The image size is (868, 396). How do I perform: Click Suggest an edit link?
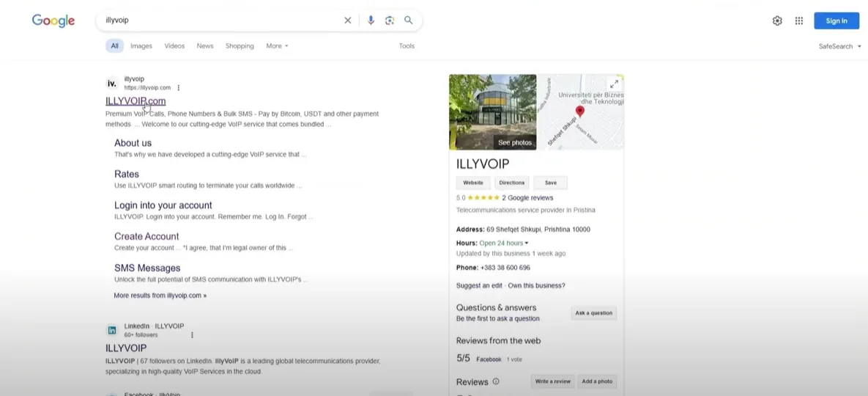479,286
